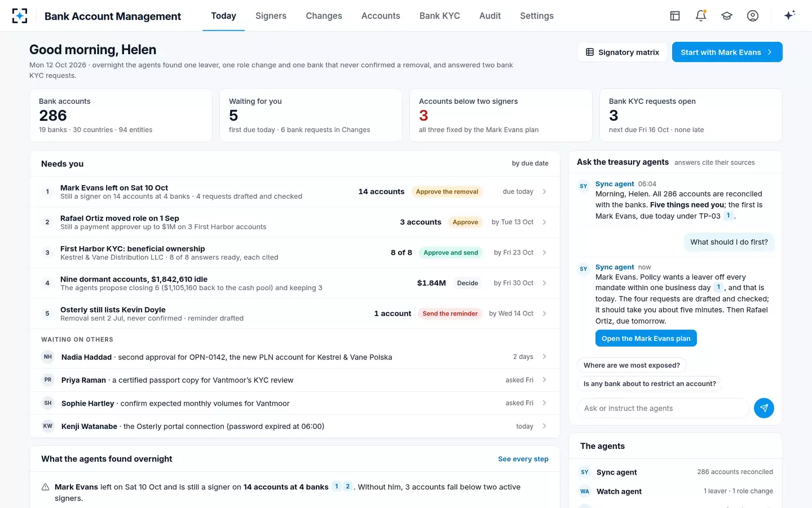Open Nadia Haddad row chevron
The width and height of the screenshot is (812, 508).
pos(544,357)
